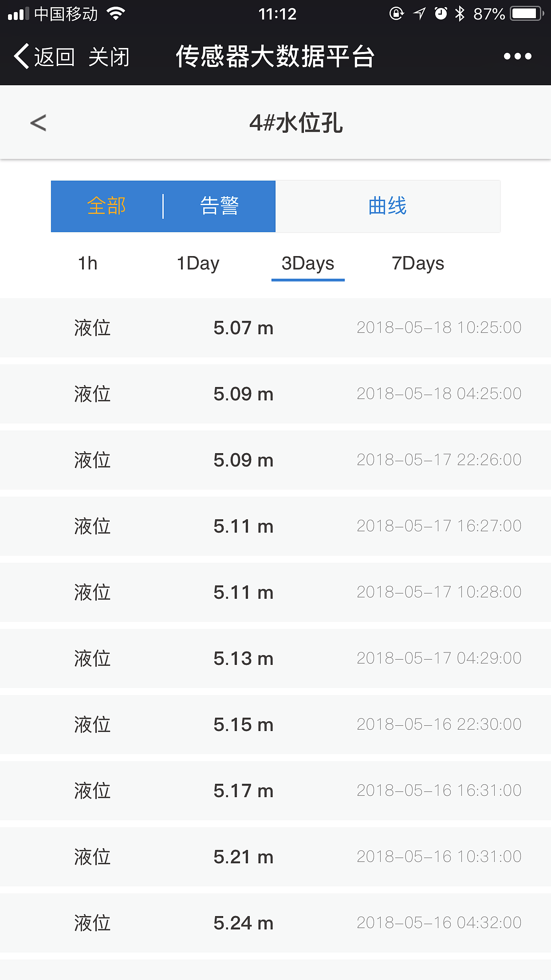Image resolution: width=551 pixels, height=980 pixels.
Task: Tap the location arrow status icon
Action: click(419, 14)
